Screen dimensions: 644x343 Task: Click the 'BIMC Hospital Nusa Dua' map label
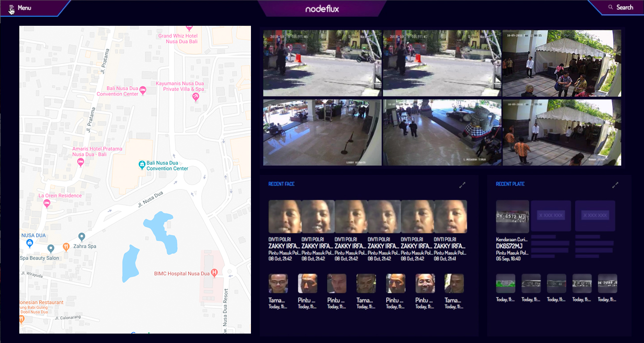pyautogui.click(x=181, y=273)
